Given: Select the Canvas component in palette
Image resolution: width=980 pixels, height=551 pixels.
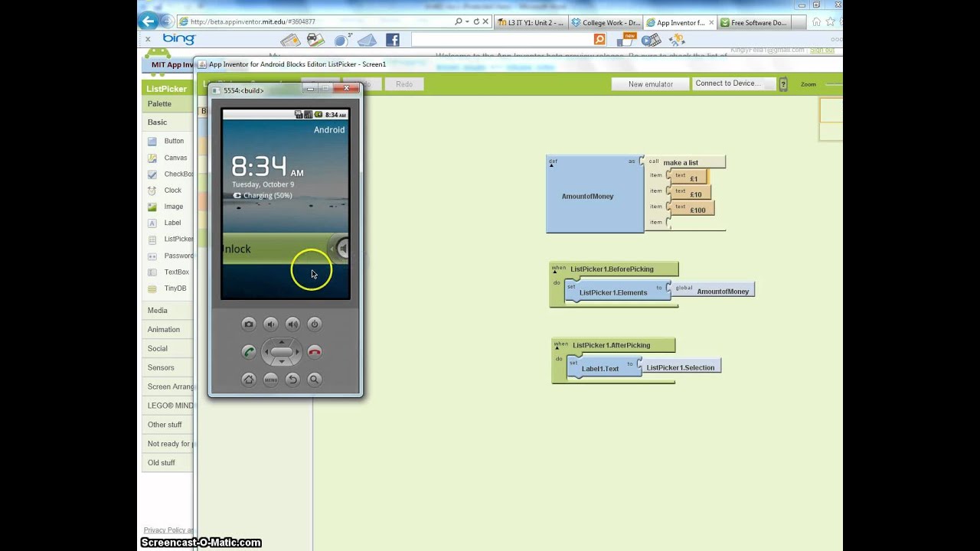Looking at the screenshot, I should pyautogui.click(x=175, y=158).
